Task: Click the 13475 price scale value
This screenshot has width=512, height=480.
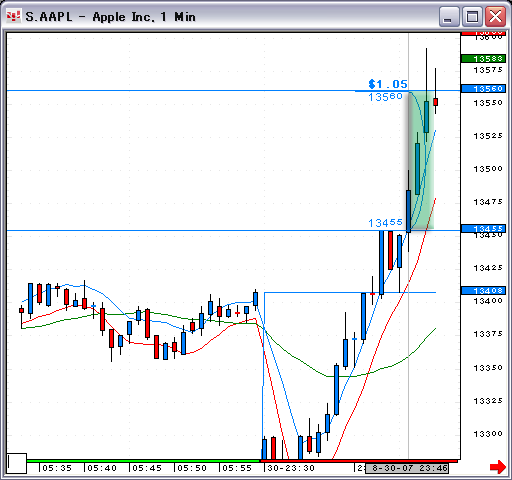Action: 488,202
